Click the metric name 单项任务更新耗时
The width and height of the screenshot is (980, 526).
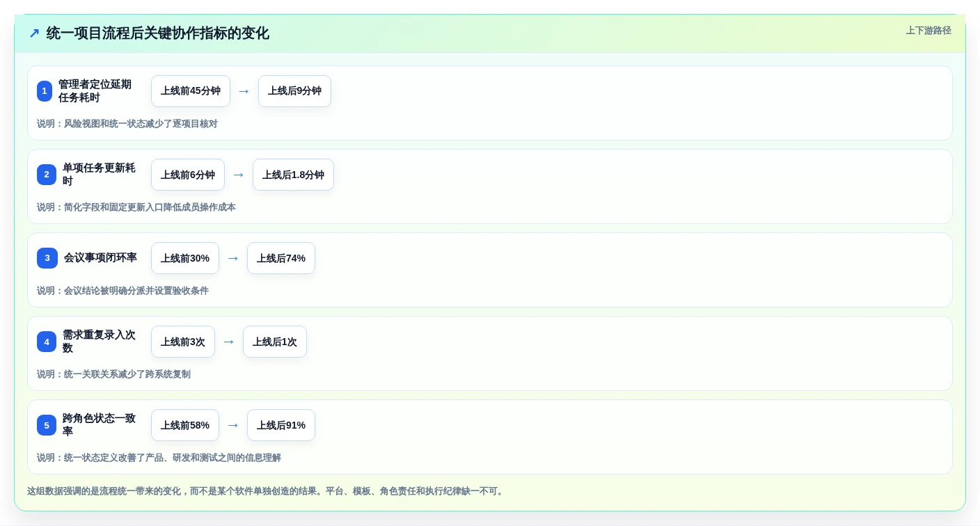coord(99,175)
